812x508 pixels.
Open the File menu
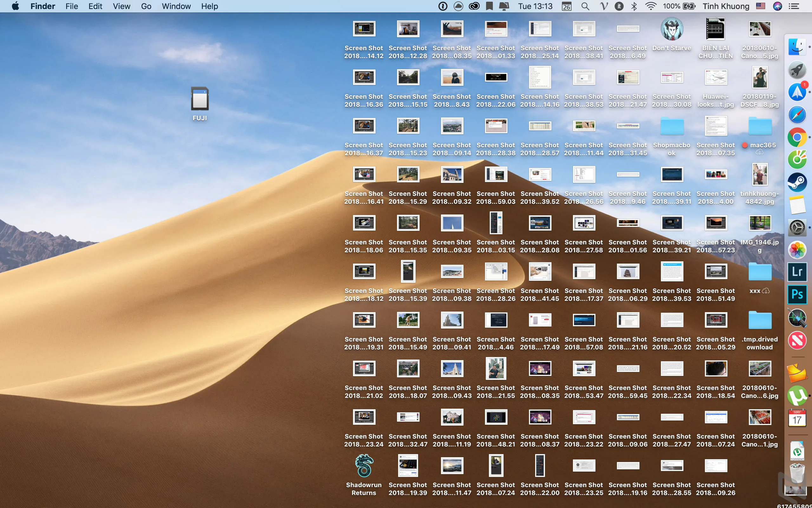(71, 6)
